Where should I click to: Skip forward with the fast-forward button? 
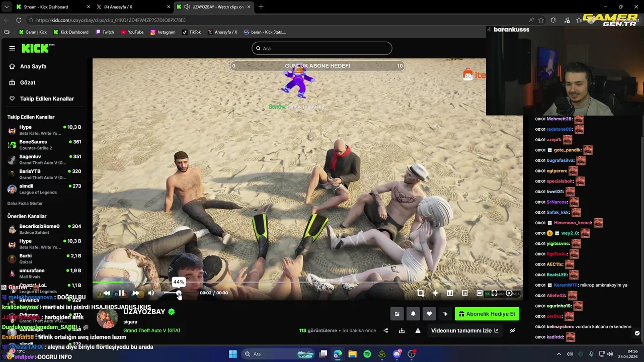136,293
